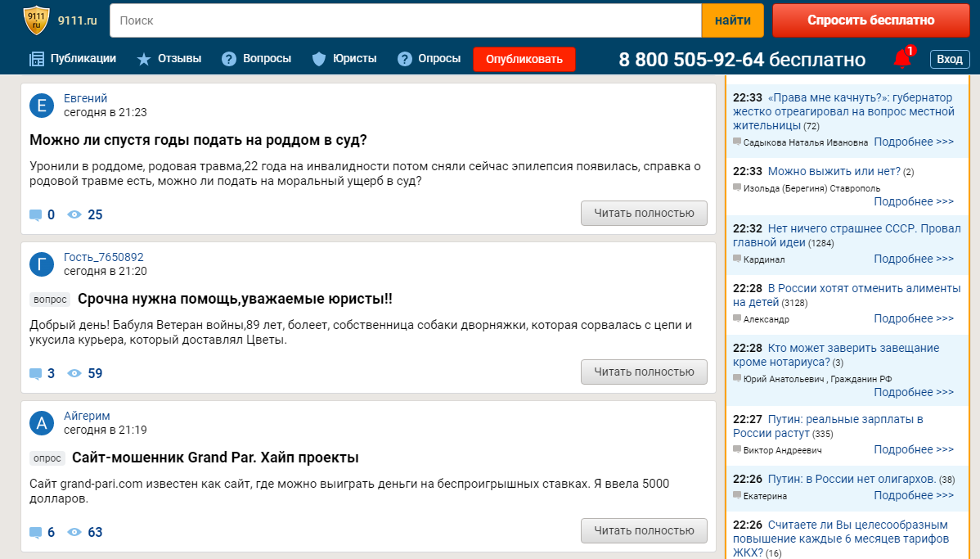
Task: Click Читать полностью on the роддом question
Action: (x=643, y=212)
